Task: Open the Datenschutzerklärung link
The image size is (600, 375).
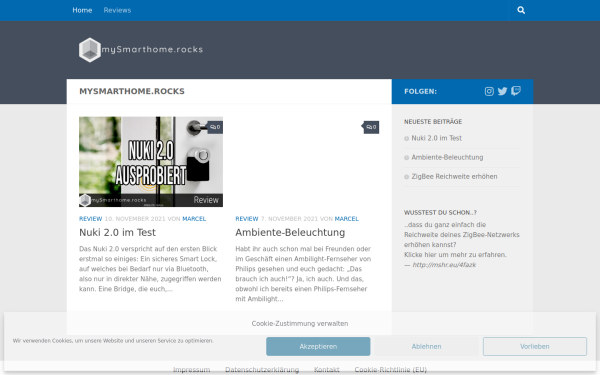Action: pyautogui.click(x=262, y=370)
